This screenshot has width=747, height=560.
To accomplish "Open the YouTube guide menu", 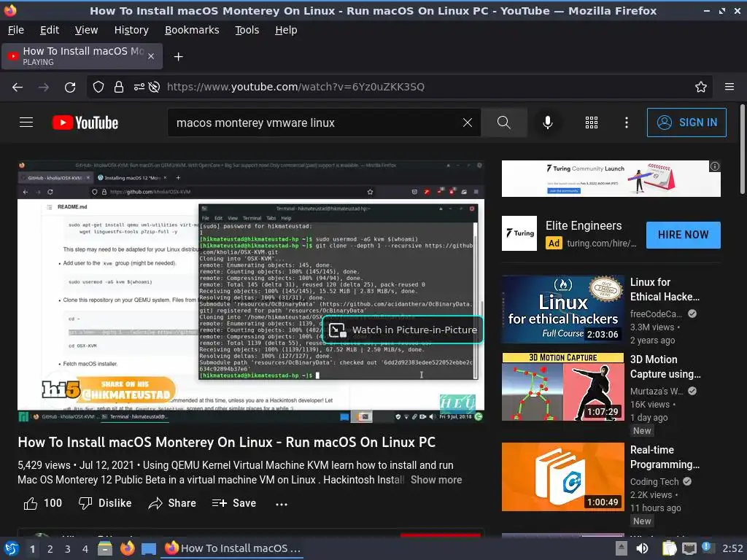I will (x=26, y=122).
